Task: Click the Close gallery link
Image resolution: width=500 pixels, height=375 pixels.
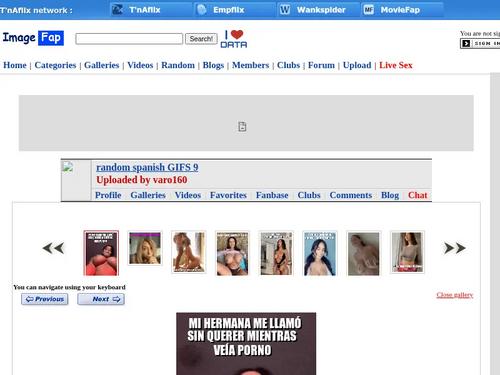Action: point(455,295)
